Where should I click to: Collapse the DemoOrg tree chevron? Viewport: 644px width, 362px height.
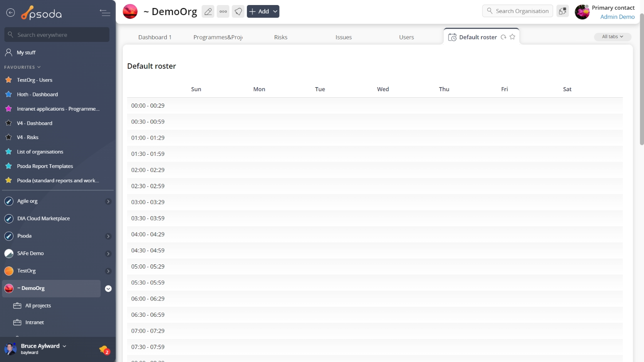tap(108, 289)
